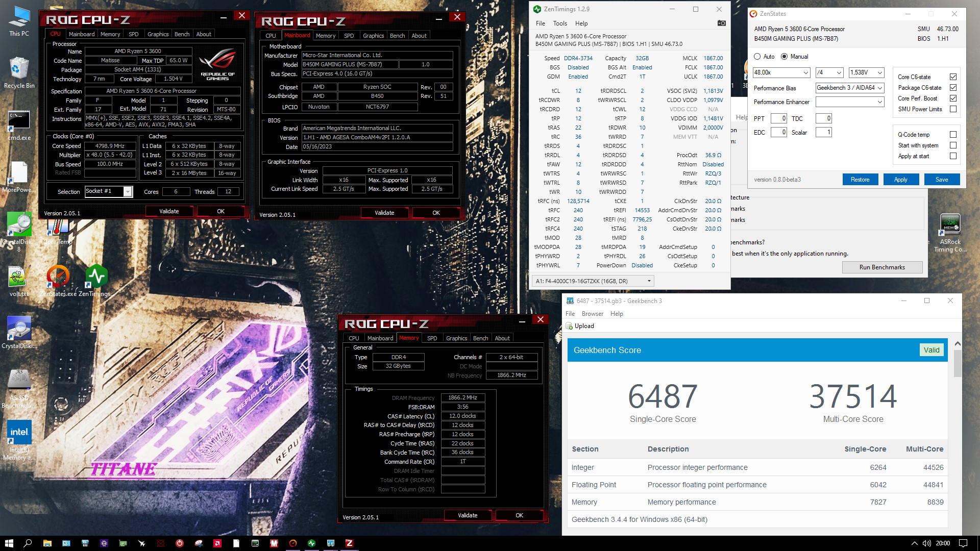Screen dimensions: 980x551
Task: Click Save in ZenStates
Action: 942,180
